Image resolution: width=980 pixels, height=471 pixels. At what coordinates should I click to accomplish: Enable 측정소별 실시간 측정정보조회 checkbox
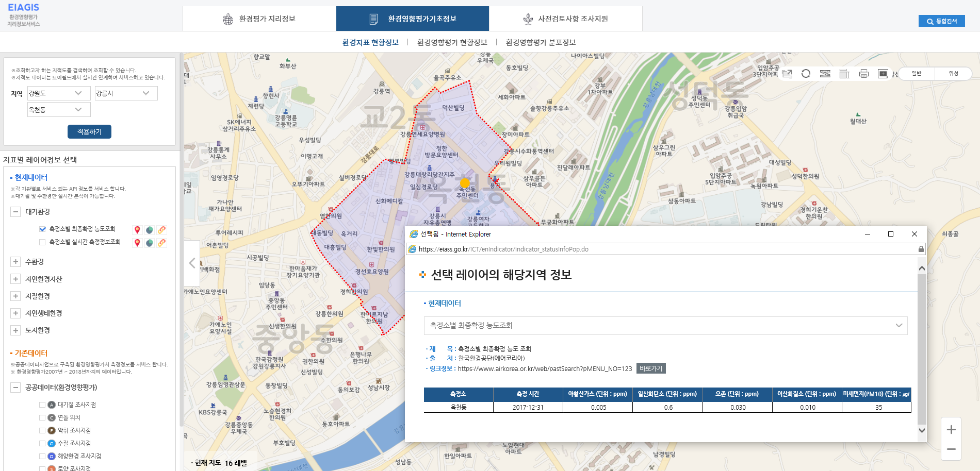tap(42, 242)
